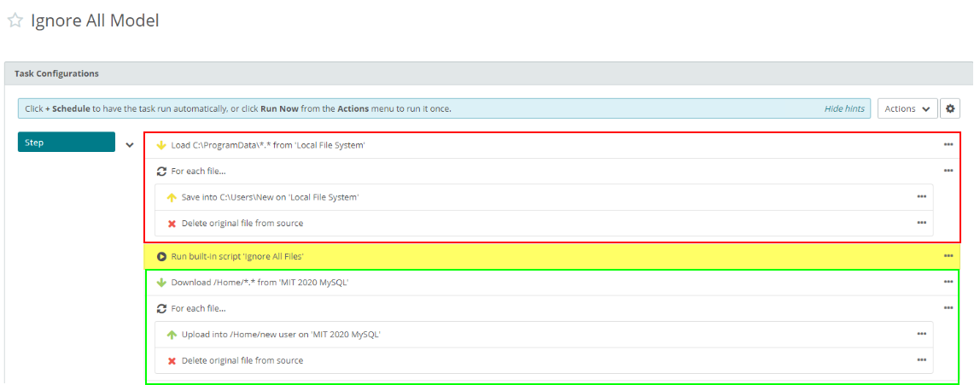
Task: Open the settings gear beside Actions
Action: (x=950, y=108)
